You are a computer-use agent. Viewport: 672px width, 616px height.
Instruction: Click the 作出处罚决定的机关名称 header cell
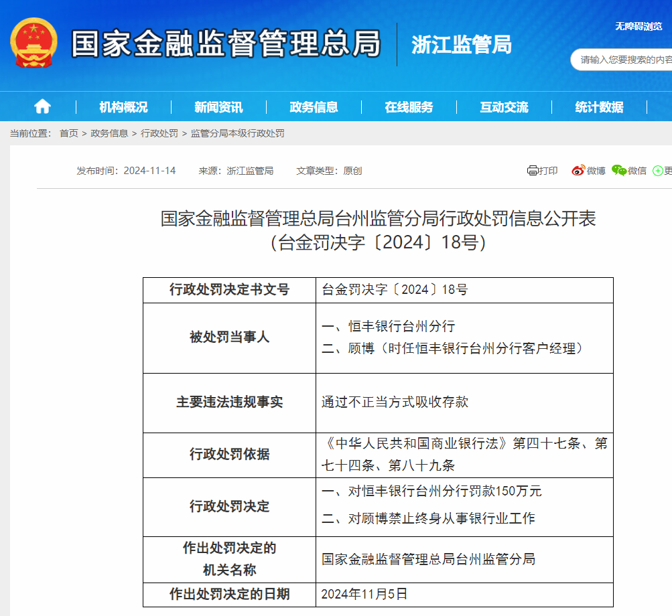(x=229, y=559)
